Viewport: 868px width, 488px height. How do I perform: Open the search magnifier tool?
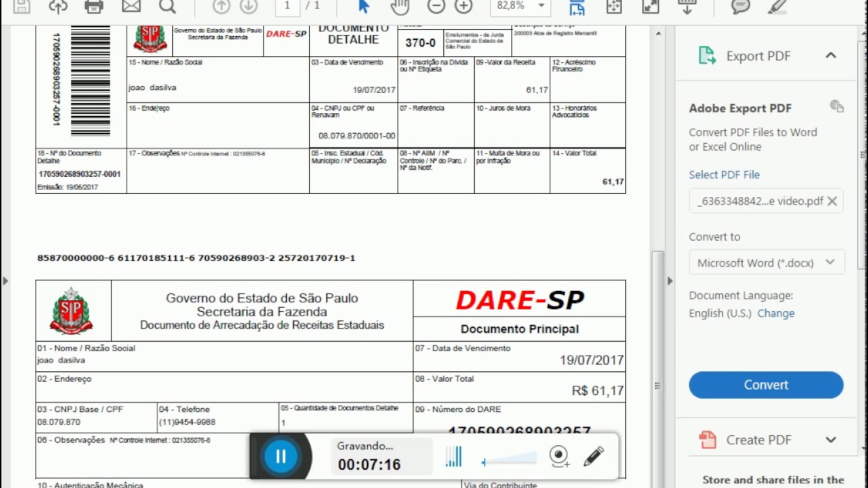[167, 6]
